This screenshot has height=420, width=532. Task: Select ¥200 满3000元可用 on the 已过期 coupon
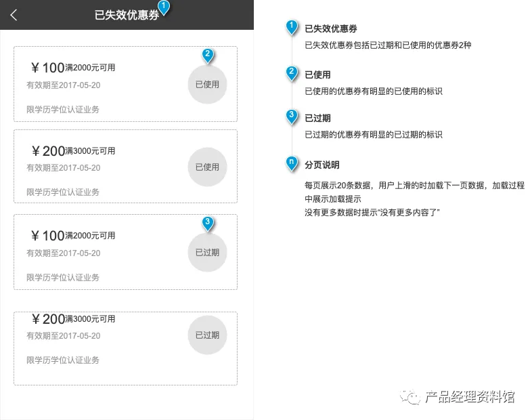pyautogui.click(x=73, y=319)
